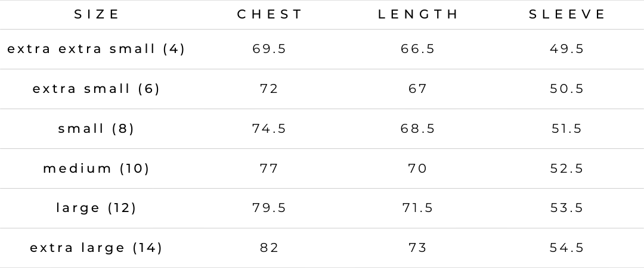Click the SLEEVE column header

(x=567, y=14)
